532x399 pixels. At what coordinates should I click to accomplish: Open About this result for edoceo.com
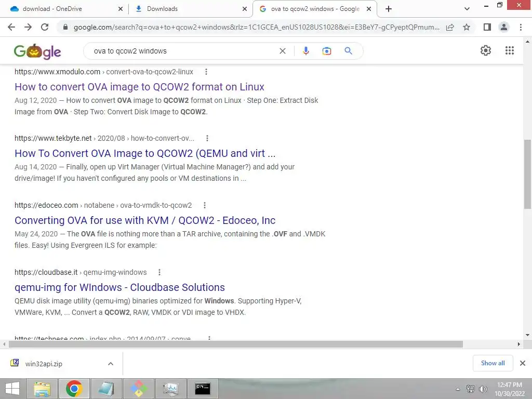coord(204,205)
